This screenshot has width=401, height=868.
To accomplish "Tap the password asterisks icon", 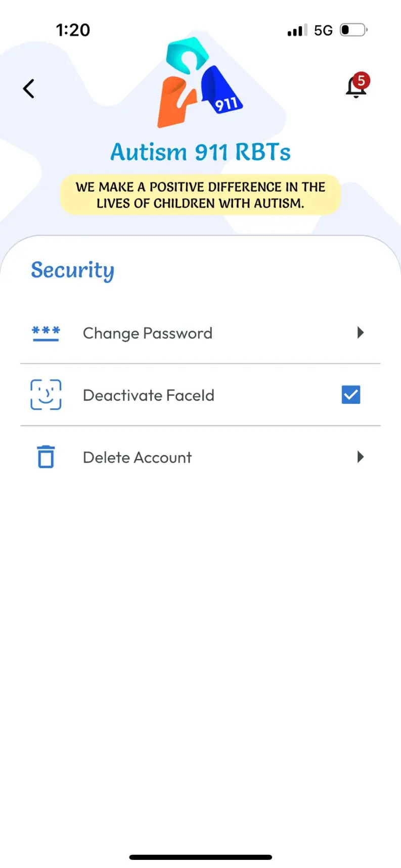I will [46, 333].
